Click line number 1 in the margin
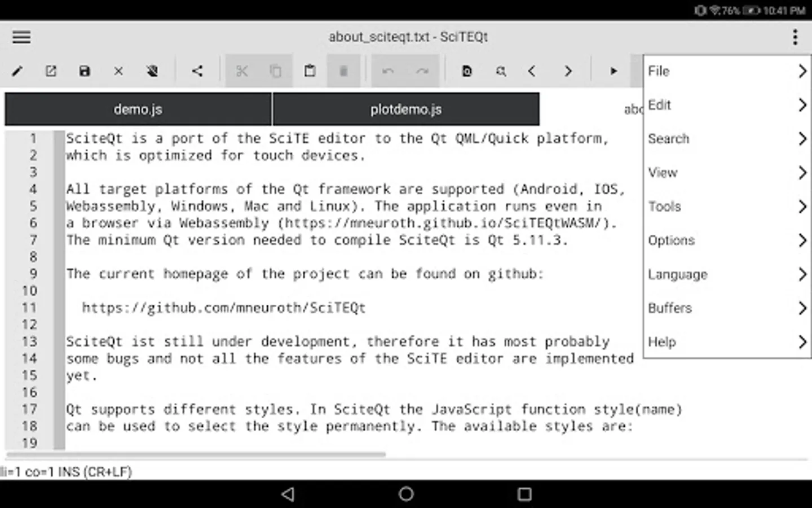 pos(33,138)
